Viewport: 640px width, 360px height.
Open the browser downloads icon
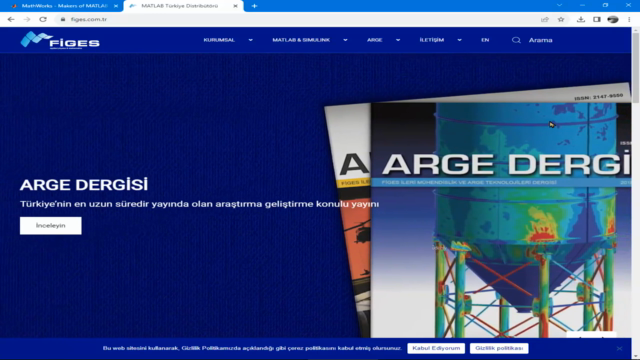(581, 19)
